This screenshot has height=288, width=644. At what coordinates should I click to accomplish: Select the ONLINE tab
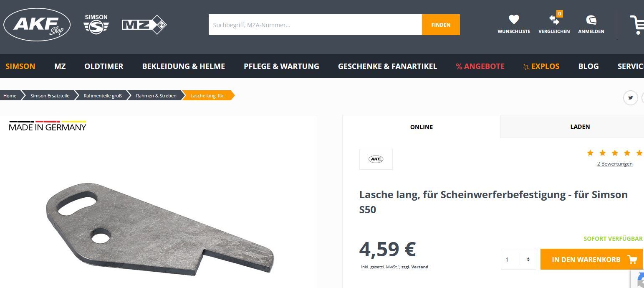pyautogui.click(x=422, y=127)
